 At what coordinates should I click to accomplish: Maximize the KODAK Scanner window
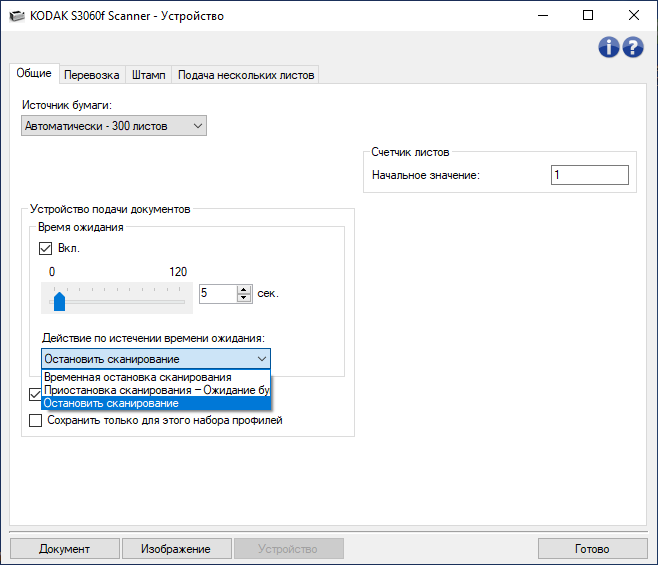click(x=588, y=16)
